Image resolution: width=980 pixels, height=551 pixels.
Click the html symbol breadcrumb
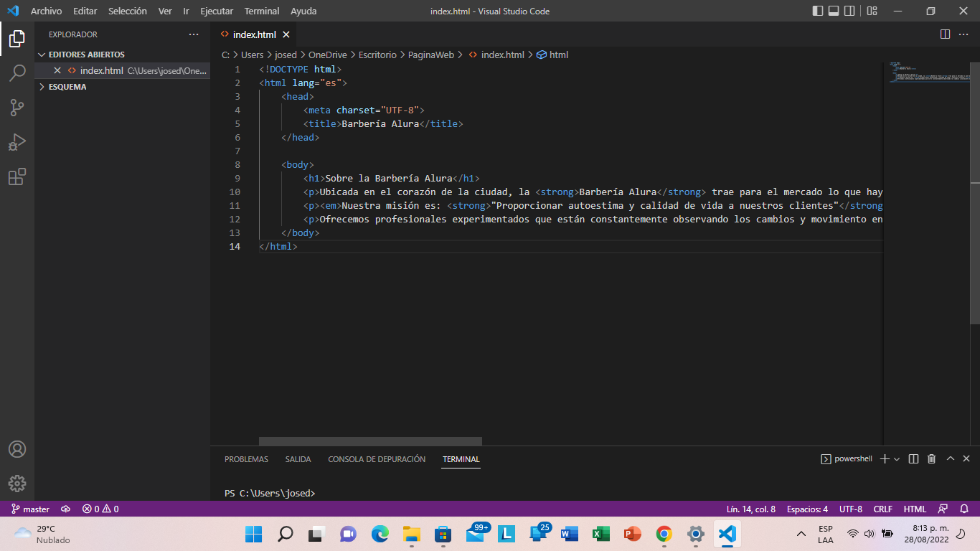pyautogui.click(x=552, y=55)
